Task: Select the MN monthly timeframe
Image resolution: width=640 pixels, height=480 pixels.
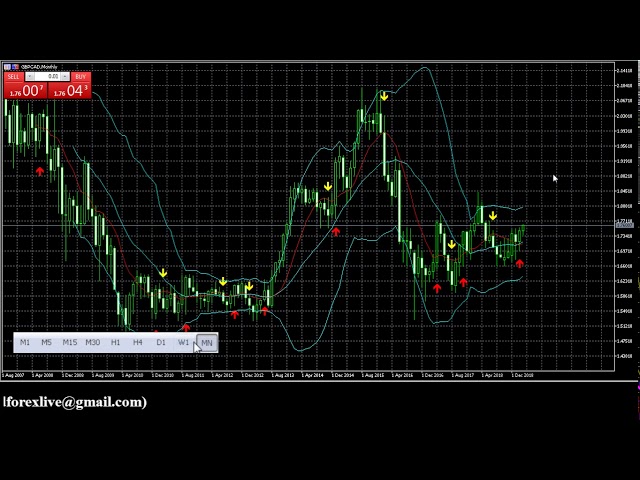Action: (x=206, y=343)
